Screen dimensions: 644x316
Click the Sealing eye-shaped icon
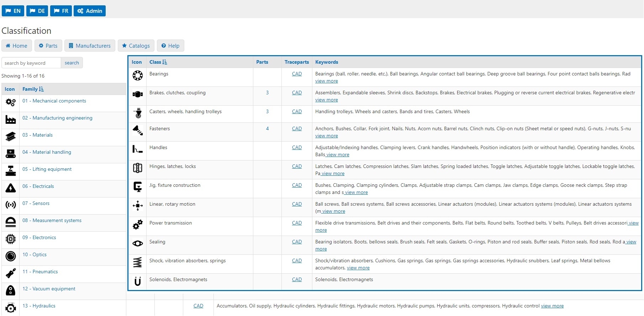point(138,243)
